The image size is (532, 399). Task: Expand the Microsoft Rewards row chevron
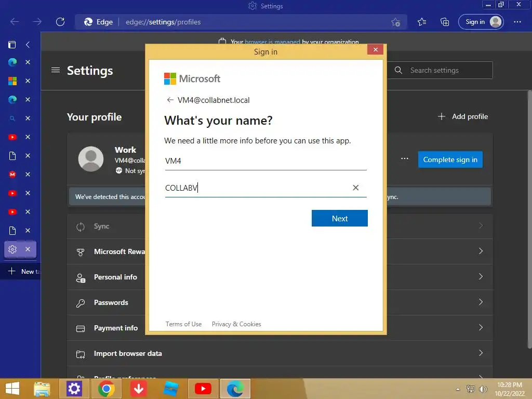pyautogui.click(x=481, y=251)
